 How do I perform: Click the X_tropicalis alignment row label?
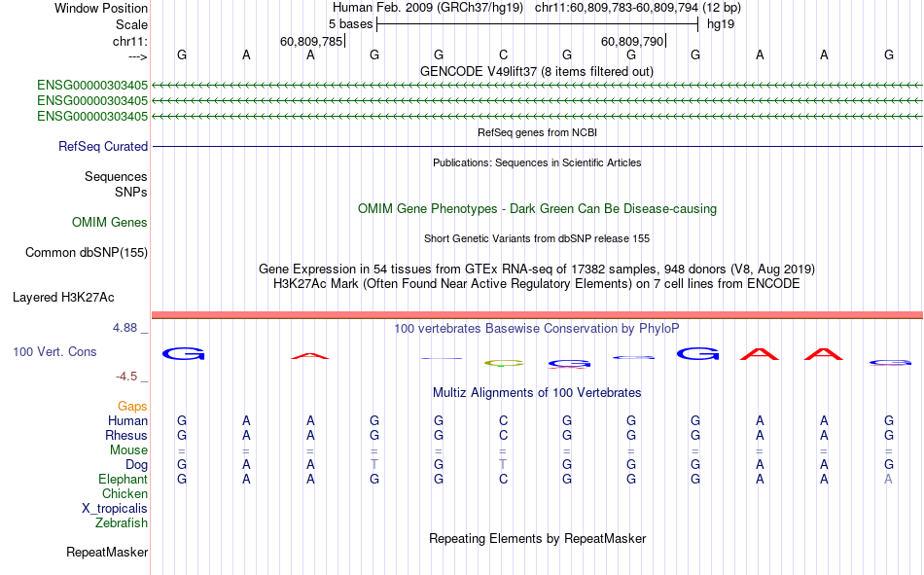[x=115, y=509]
